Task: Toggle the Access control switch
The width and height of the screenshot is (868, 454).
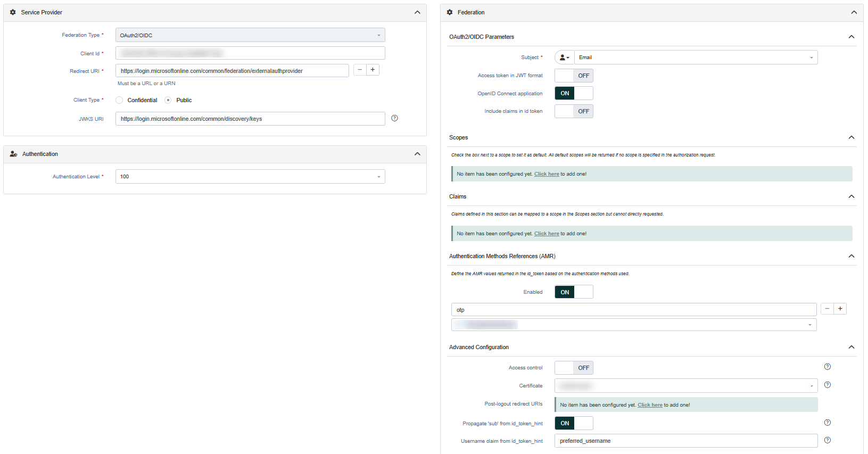Action: point(574,368)
